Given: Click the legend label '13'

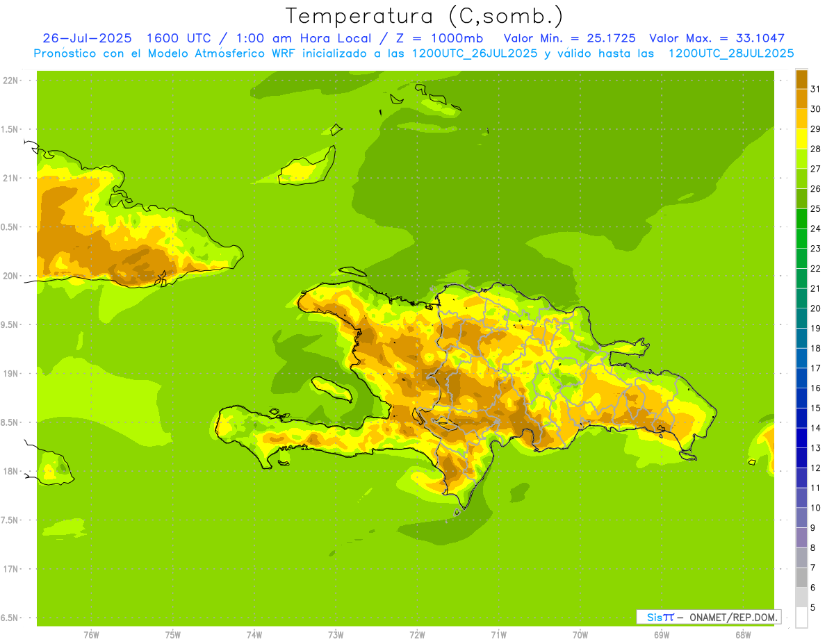Looking at the screenshot, I should click(x=816, y=448).
